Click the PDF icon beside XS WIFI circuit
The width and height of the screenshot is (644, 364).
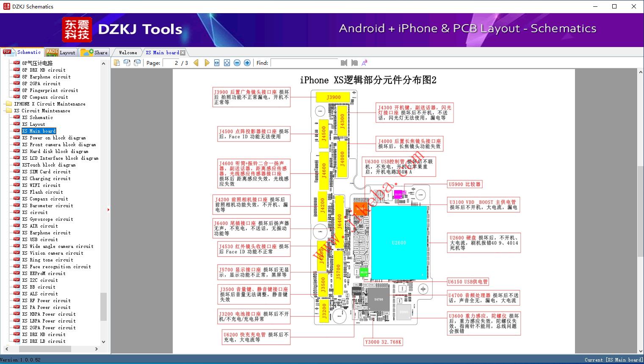[17, 185]
